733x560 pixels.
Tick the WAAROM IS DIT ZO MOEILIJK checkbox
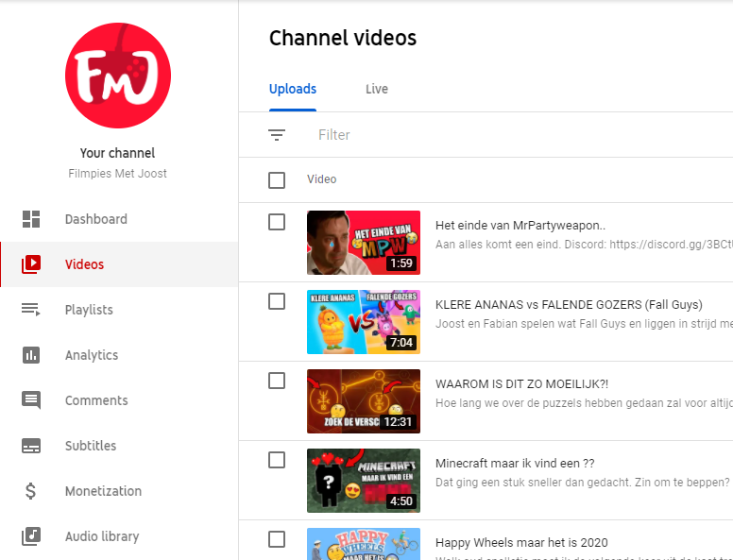277,381
